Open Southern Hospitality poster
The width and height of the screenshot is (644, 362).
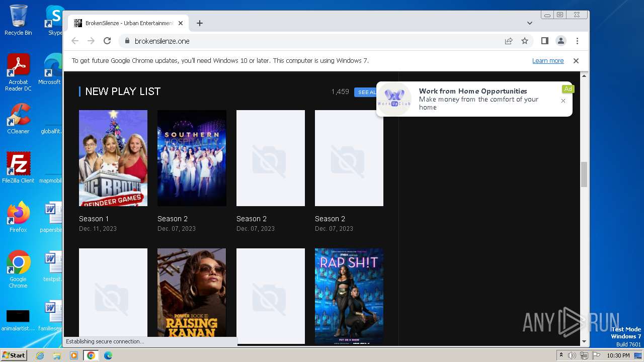click(x=192, y=158)
